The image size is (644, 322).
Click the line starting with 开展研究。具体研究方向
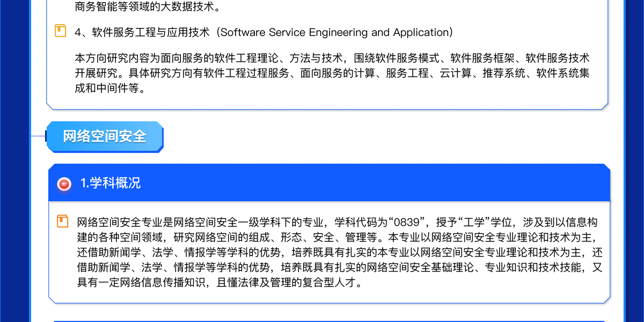coord(332,73)
